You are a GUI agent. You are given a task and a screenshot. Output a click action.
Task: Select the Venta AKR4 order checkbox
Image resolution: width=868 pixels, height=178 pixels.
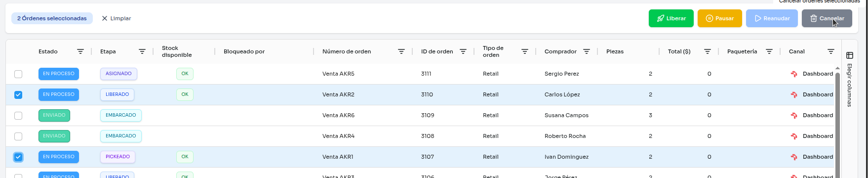pyautogui.click(x=18, y=136)
